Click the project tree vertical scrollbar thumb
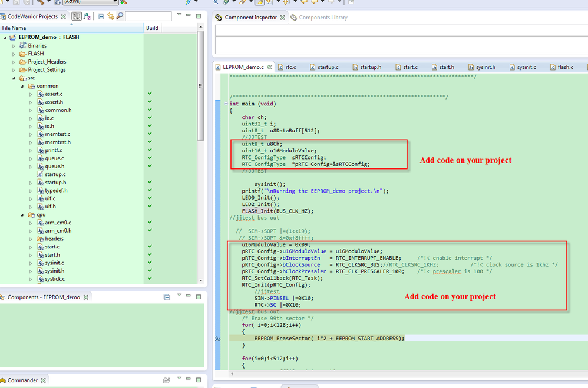 (x=201, y=86)
